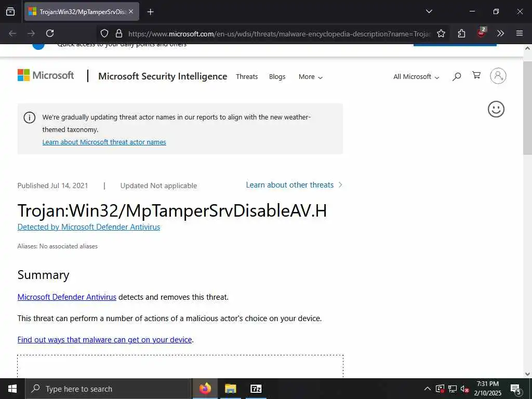
Task: Open Microsoft Defender Antivirus summary link
Action: tap(67, 297)
